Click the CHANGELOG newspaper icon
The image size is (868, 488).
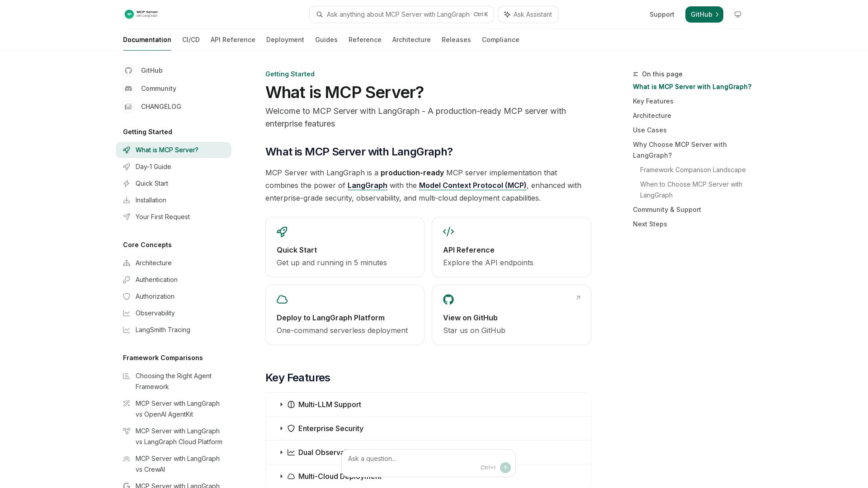click(x=128, y=107)
